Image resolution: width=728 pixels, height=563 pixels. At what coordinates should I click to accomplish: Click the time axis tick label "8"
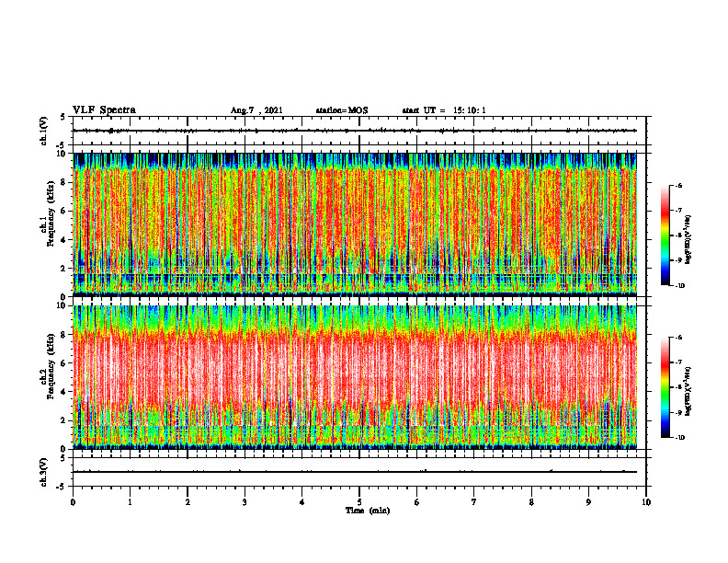[531, 502]
